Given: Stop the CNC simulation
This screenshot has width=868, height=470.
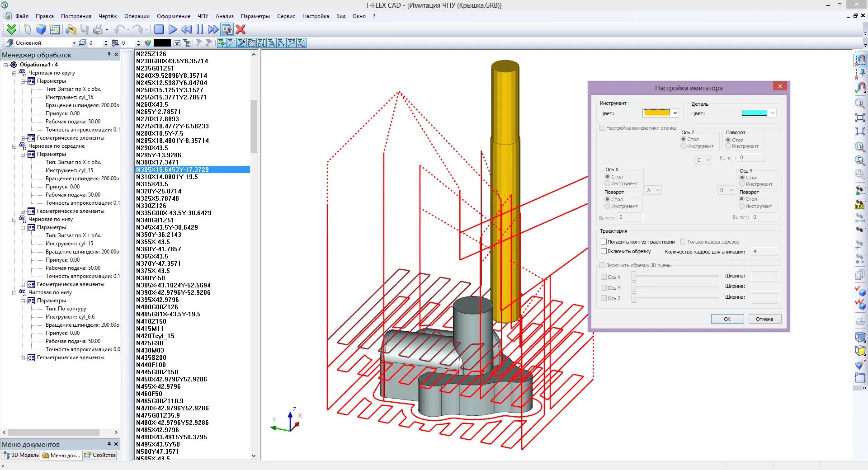Looking at the screenshot, I should tap(159, 29).
